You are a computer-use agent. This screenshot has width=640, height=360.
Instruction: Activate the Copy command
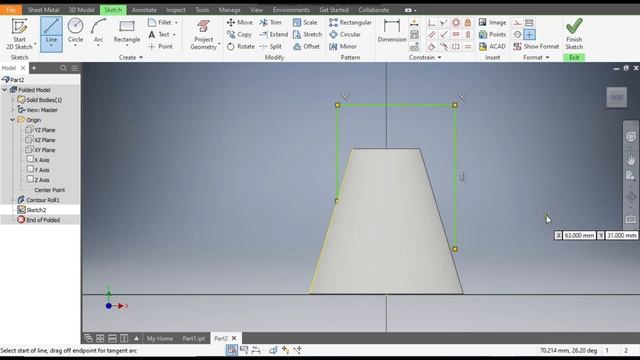coord(239,35)
